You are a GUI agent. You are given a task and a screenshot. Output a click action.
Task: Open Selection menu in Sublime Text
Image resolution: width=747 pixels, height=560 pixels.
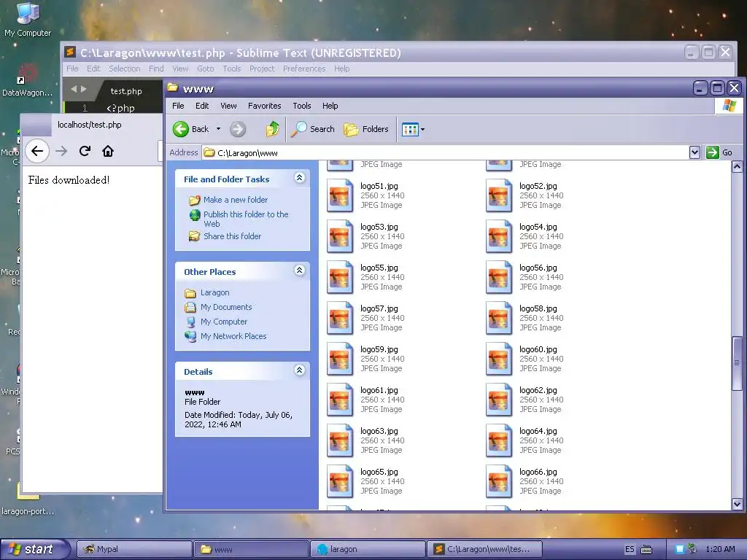pos(124,69)
